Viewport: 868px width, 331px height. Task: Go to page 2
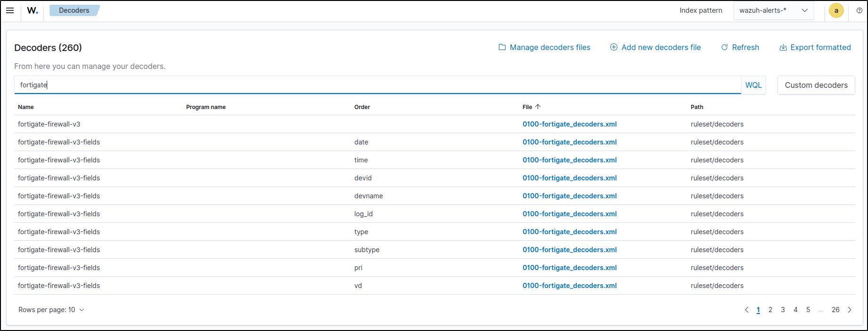770,310
